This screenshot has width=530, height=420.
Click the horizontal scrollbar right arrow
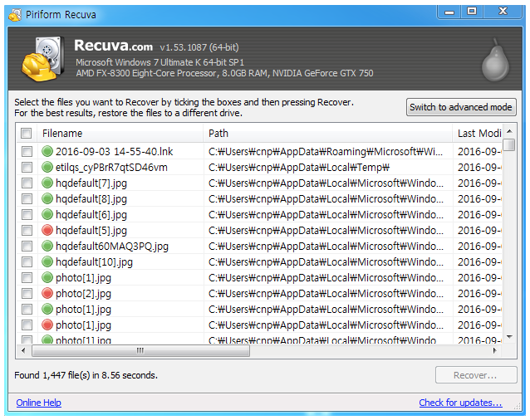tap(495, 350)
